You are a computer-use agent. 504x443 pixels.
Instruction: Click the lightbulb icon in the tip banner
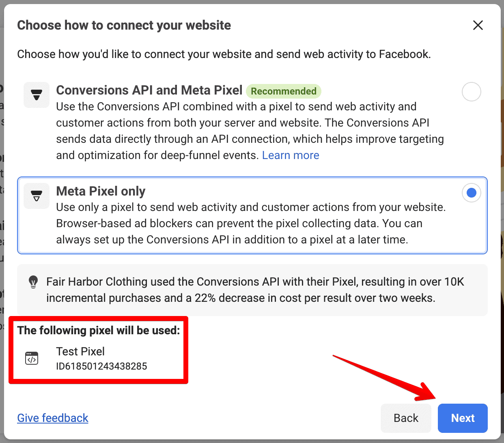coord(33,282)
